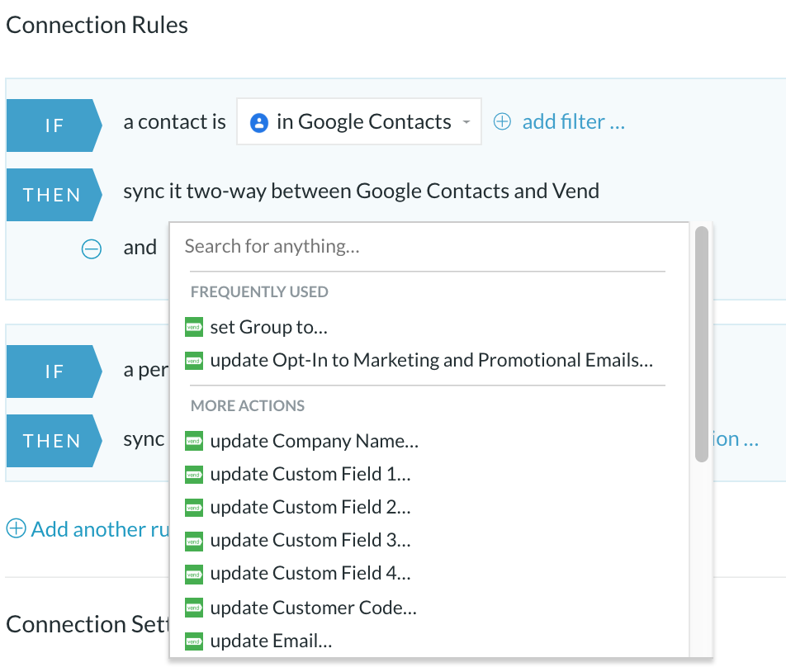786x672 pixels.
Task: Click the first rule's THEN label
Action: [x=54, y=195]
